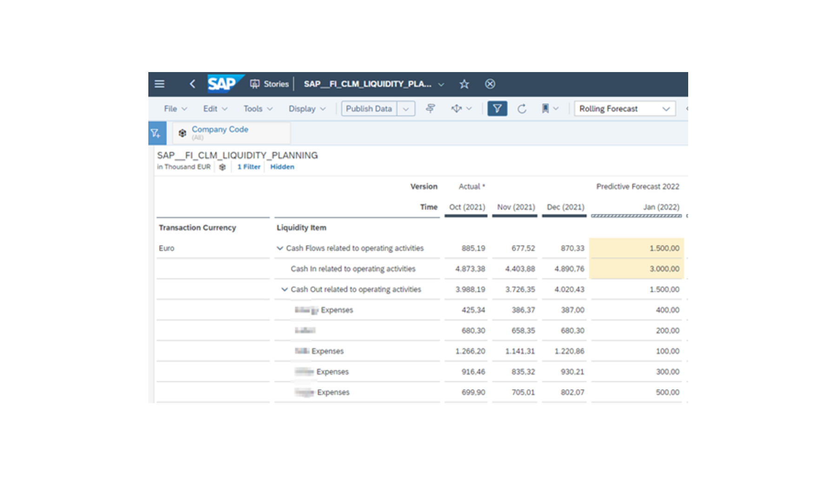Viewport: 837px width, 504px height.
Task: Click table title SAP__FI_CLM_LIQUIDITY_PLANNING
Action: (x=237, y=156)
